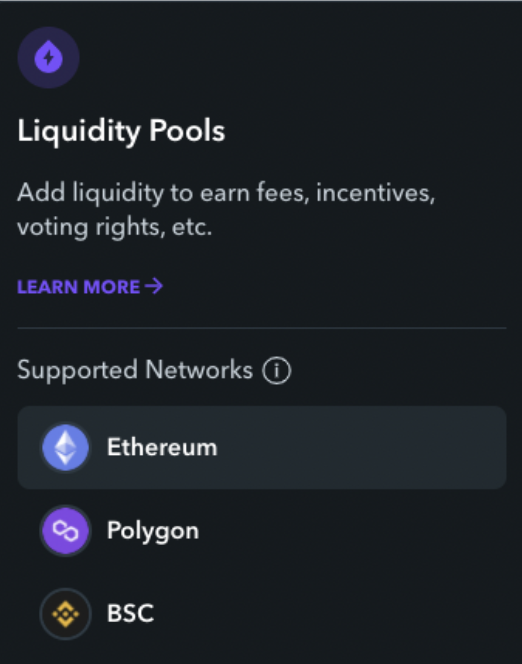Select the BSC network row
The height and width of the screenshot is (664, 522).
point(262,613)
